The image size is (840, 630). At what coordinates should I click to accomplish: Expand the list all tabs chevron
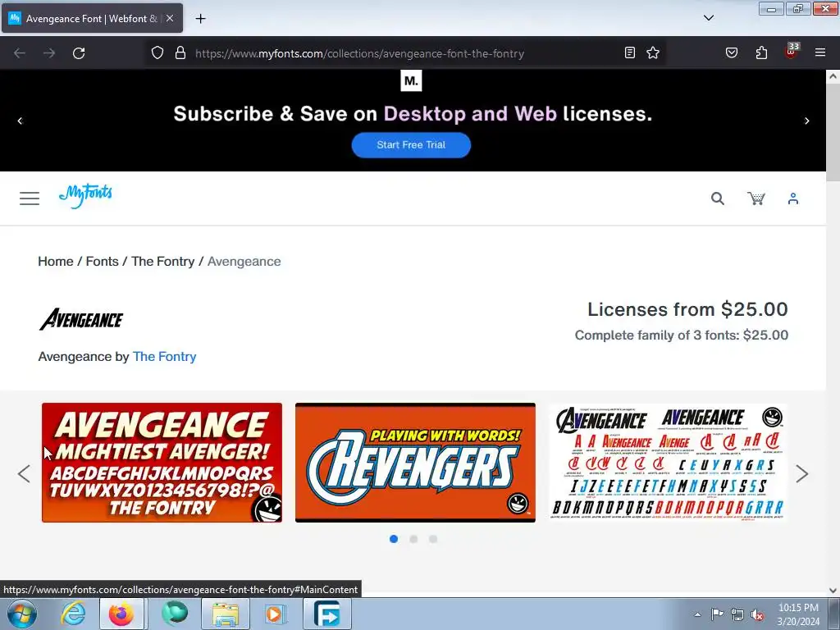click(x=709, y=18)
